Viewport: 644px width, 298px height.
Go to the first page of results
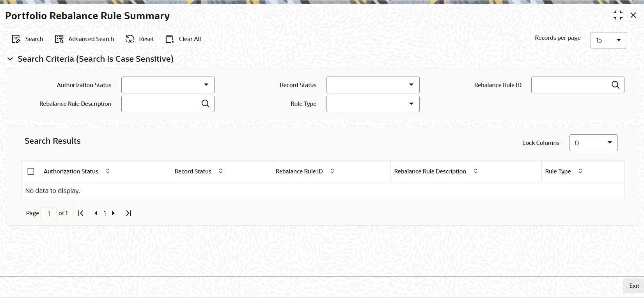pos(81,213)
